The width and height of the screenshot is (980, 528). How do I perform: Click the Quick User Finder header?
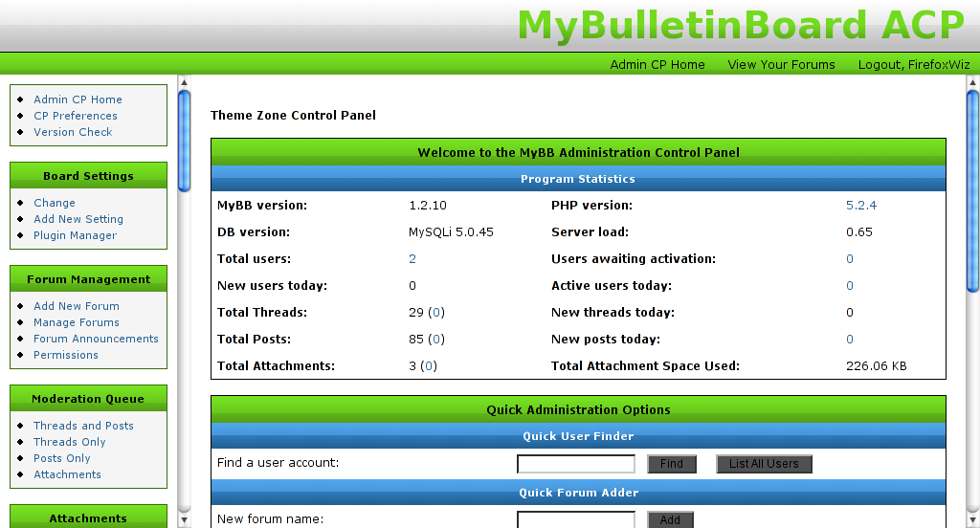coord(578,436)
